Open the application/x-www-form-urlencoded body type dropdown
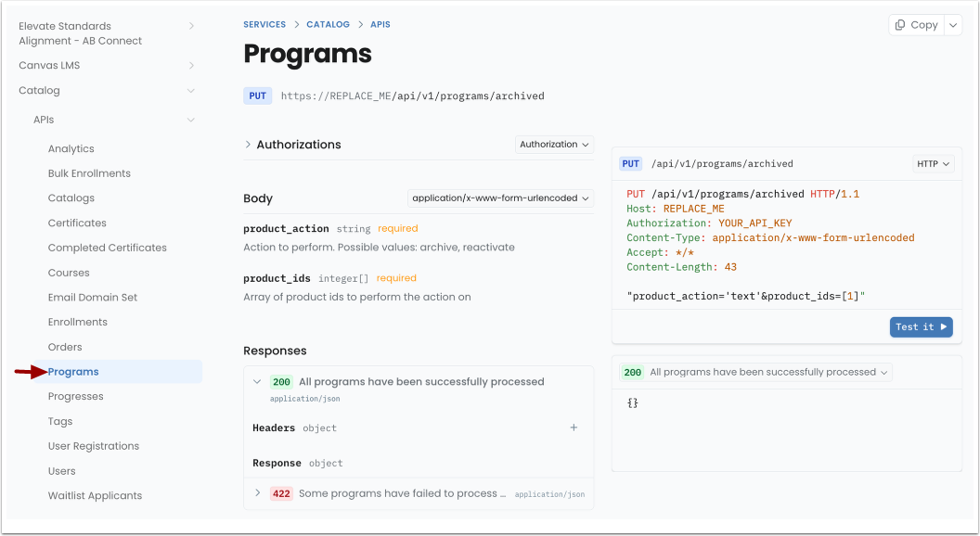 [500, 198]
